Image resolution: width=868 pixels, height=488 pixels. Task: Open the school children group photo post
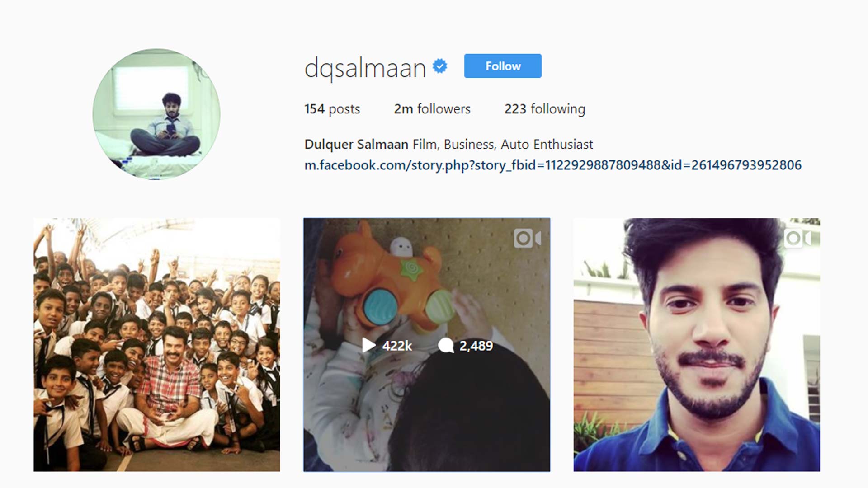tap(157, 345)
